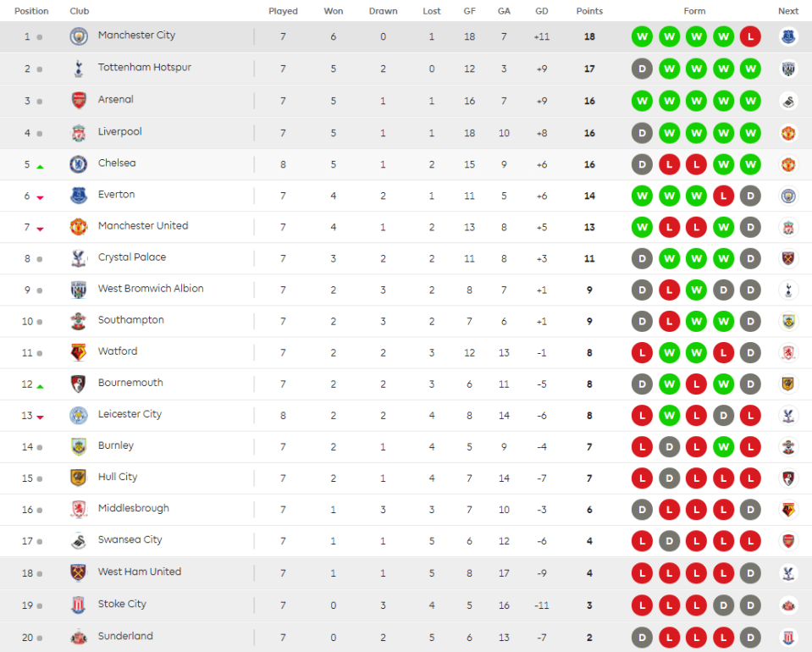This screenshot has height=652, width=812.
Task: Click Everton's next opponent badge
Action: pyautogui.click(x=788, y=196)
